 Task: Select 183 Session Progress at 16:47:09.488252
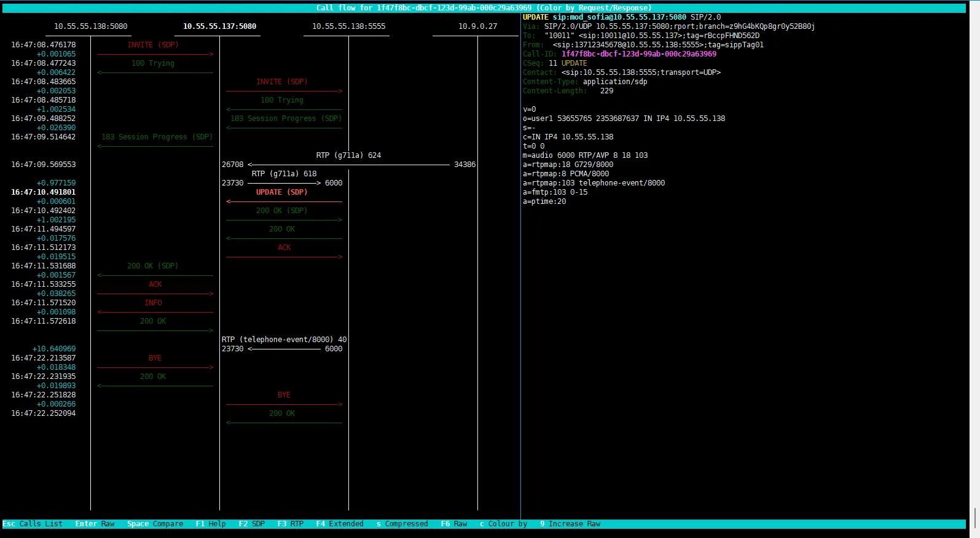286,119
